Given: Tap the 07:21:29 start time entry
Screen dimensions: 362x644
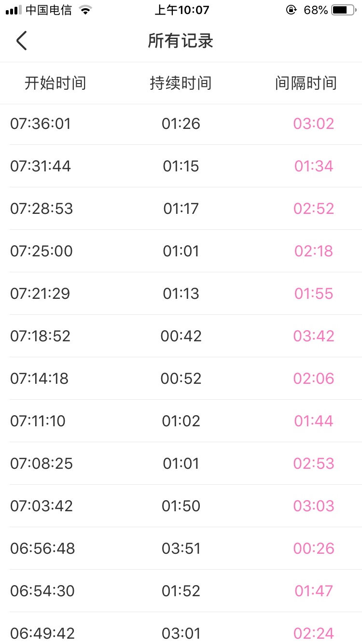Looking at the screenshot, I should pyautogui.click(x=40, y=294).
